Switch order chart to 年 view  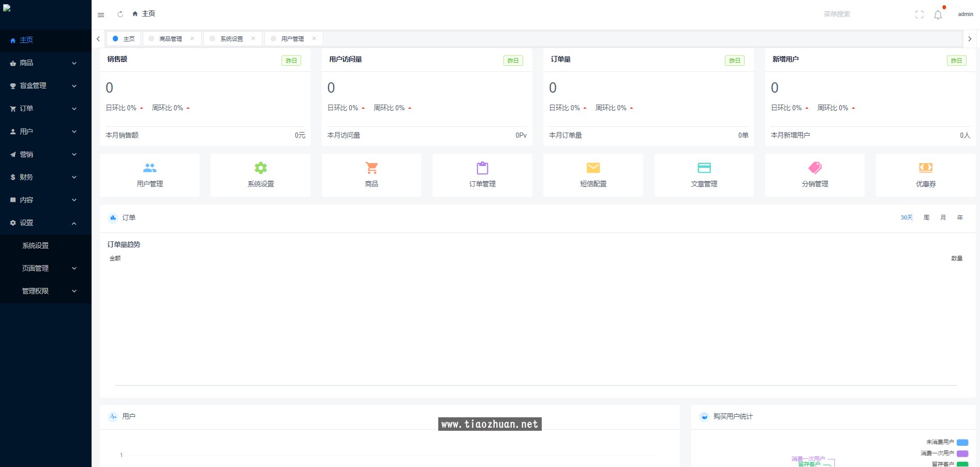[960, 217]
